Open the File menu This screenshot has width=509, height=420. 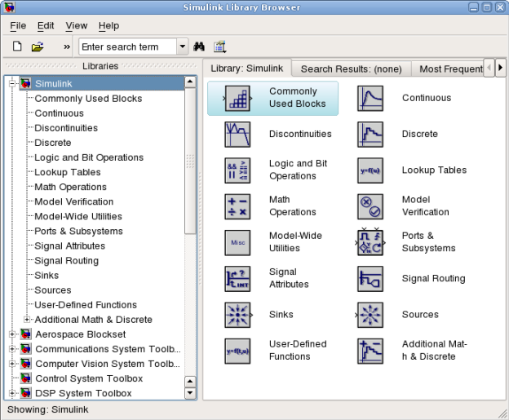(x=18, y=25)
